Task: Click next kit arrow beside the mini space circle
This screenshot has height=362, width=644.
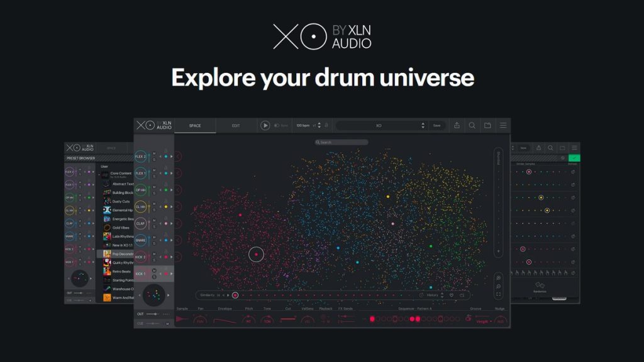Action: [169, 295]
